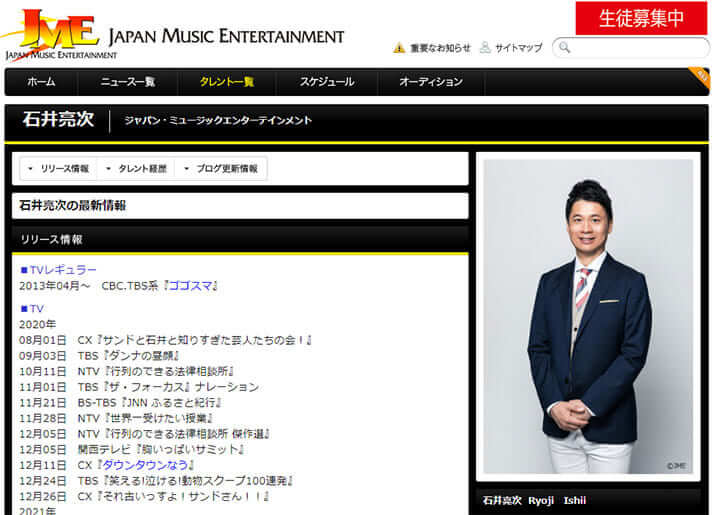Image resolution: width=714 pixels, height=515 pixels.
Task: Click the 09月03日 ダンナの昼顔 entry
Action: coord(99,356)
